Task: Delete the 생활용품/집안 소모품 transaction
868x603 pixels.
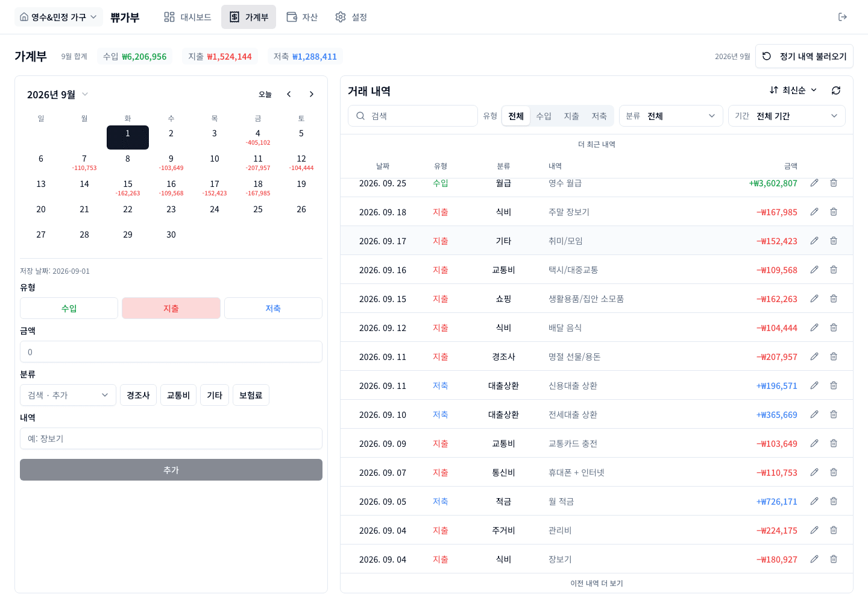Action: [x=834, y=298]
